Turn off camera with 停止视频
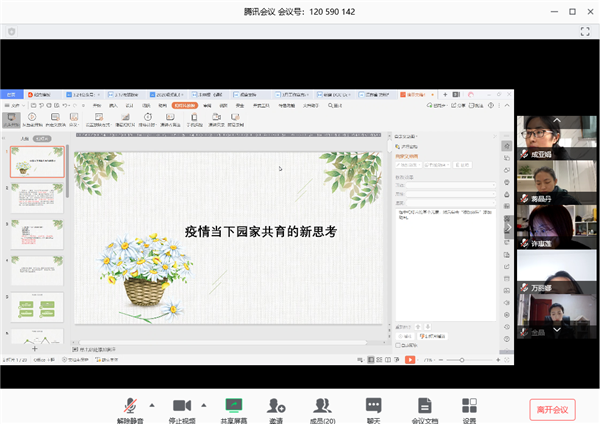600x424 pixels. click(x=182, y=405)
